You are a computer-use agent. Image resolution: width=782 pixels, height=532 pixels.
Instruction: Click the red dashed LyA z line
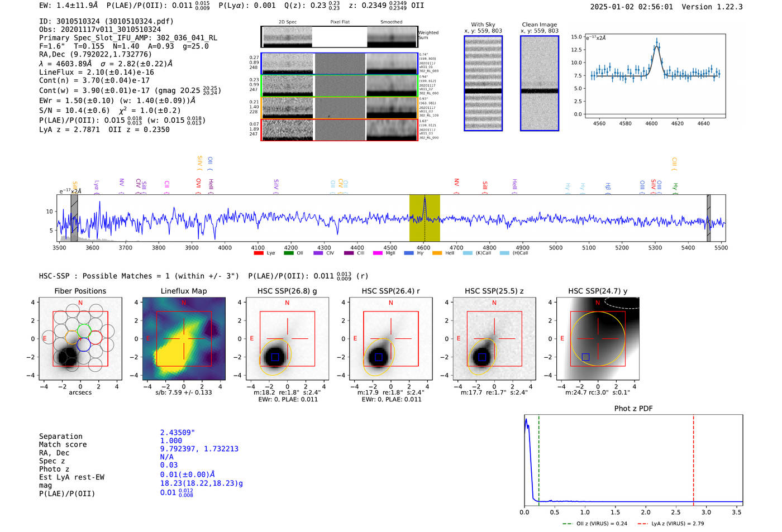point(694,459)
